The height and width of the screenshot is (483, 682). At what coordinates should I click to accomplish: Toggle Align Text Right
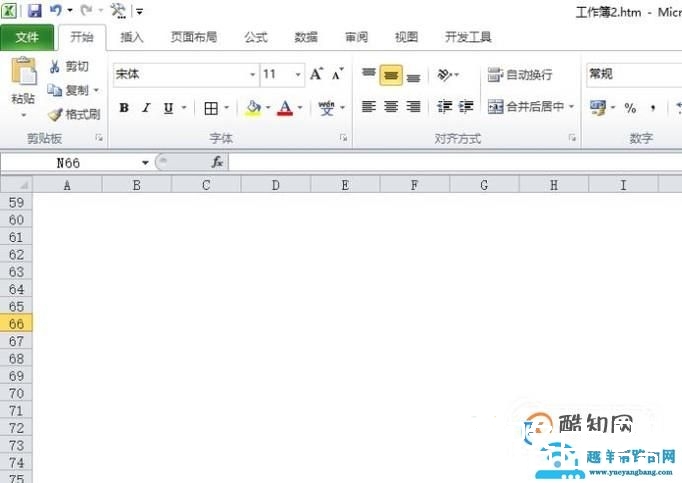click(413, 107)
